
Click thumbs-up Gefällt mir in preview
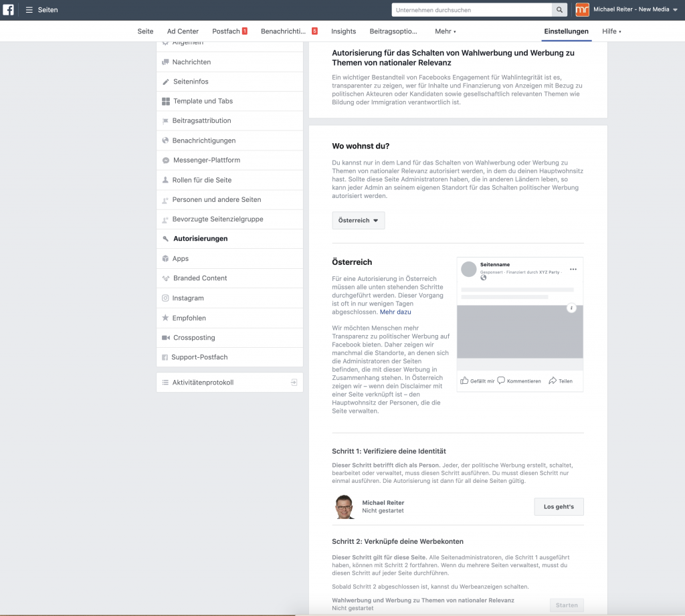[464, 381]
